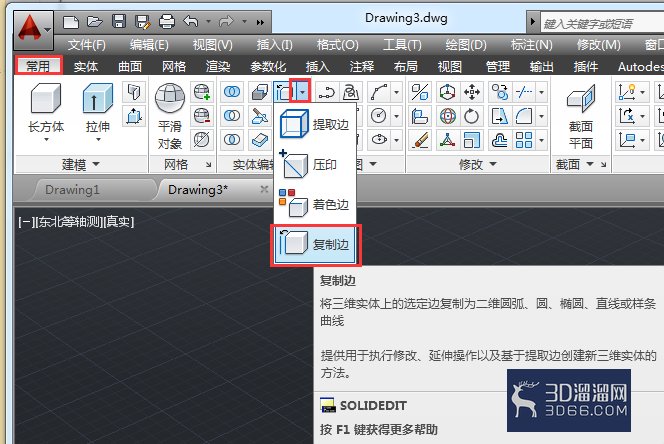Viewport: 664px width, 444px height.
Task: Click the Move four-arrows icon
Action: point(472,92)
